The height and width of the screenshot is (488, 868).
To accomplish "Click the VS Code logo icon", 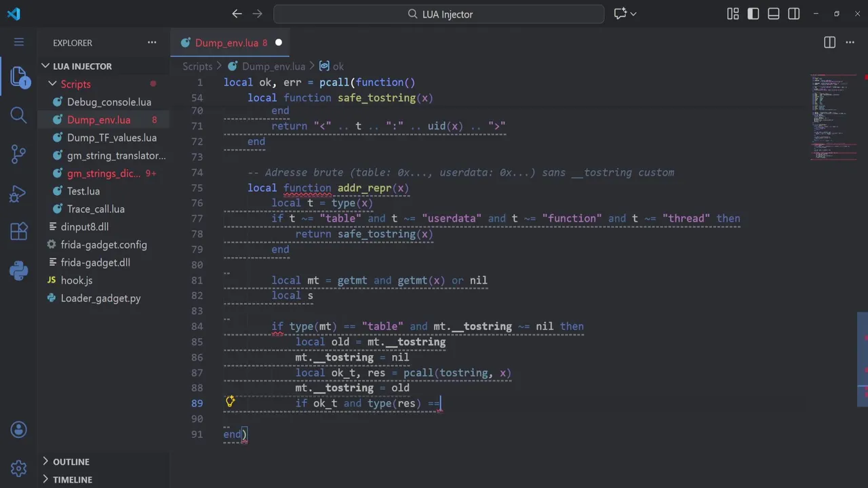I will [x=14, y=14].
